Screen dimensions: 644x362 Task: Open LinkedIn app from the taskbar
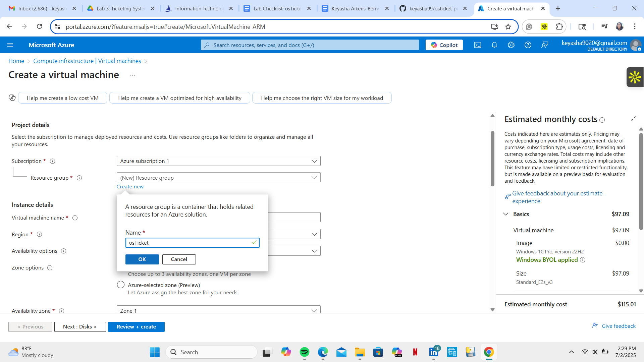point(434,352)
